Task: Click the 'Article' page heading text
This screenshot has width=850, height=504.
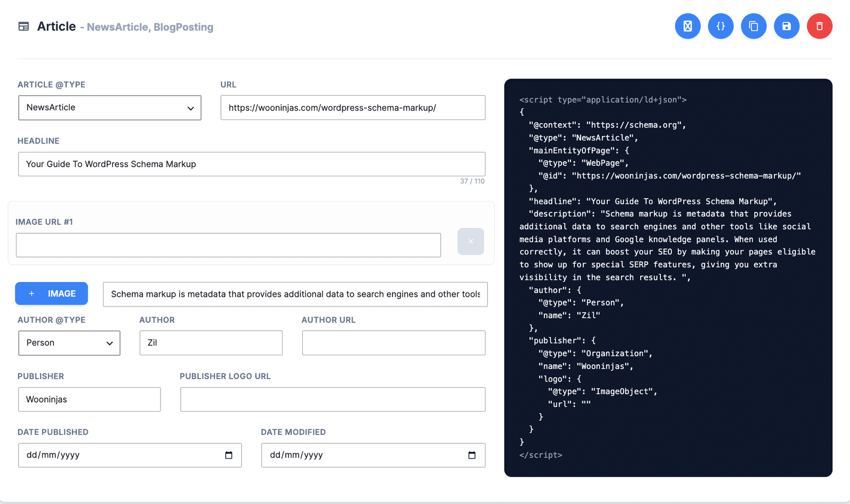Action: (56, 27)
